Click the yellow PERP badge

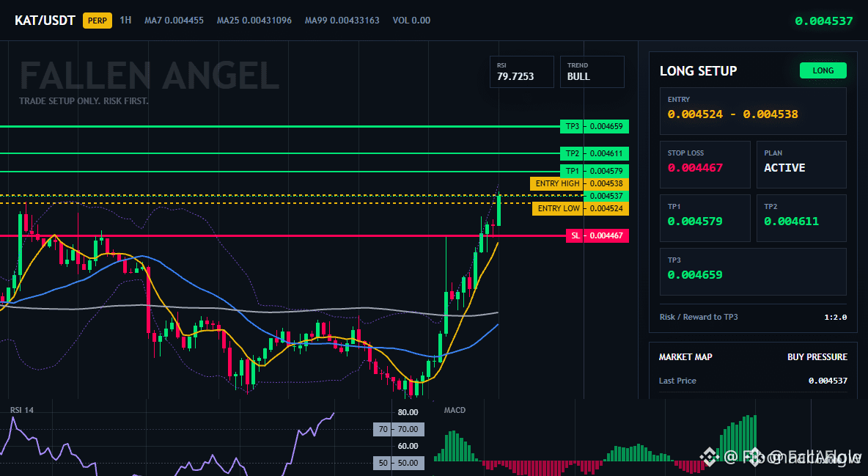tap(98, 21)
